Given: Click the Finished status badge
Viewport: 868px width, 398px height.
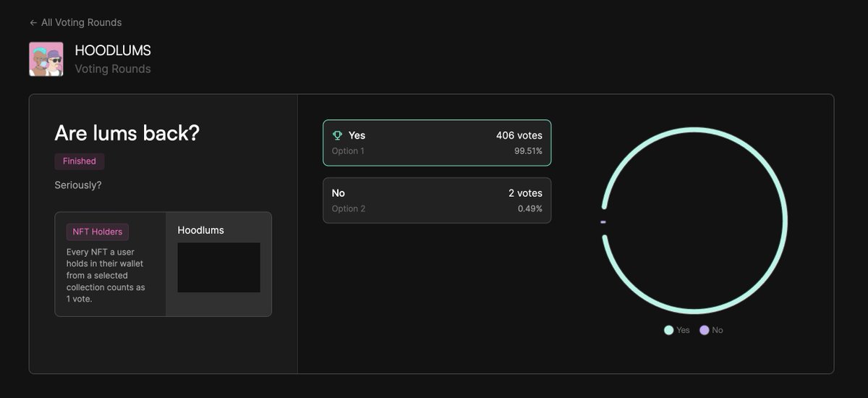Looking at the screenshot, I should (x=80, y=161).
